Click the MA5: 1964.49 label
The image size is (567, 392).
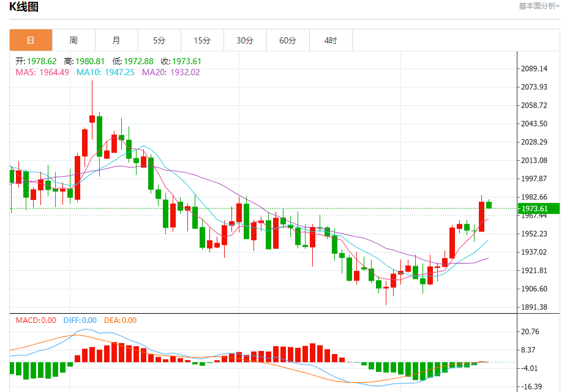coord(42,72)
